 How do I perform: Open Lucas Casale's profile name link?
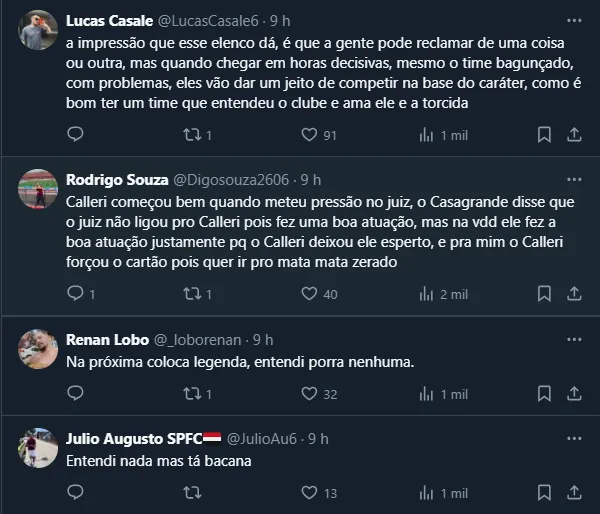point(110,20)
